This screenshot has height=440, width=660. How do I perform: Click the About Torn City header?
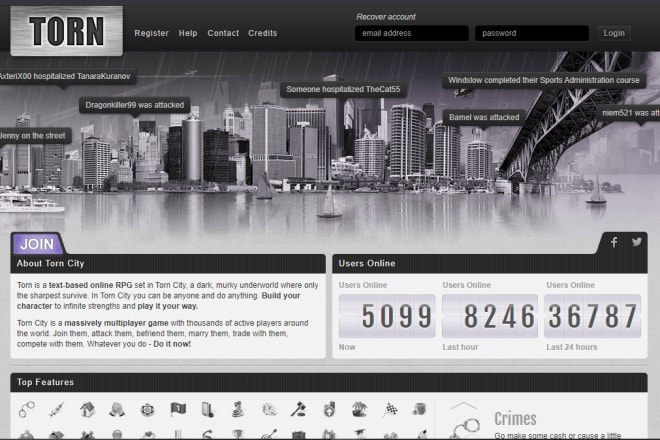(x=168, y=264)
